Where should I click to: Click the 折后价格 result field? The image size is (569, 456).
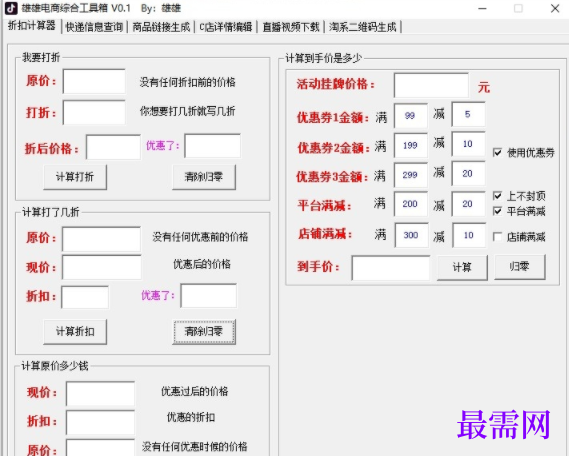pyautogui.click(x=114, y=147)
